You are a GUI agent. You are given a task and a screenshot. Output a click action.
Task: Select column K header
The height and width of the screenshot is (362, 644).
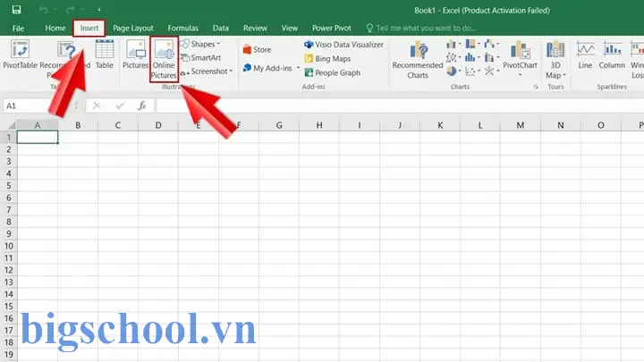tap(440, 125)
